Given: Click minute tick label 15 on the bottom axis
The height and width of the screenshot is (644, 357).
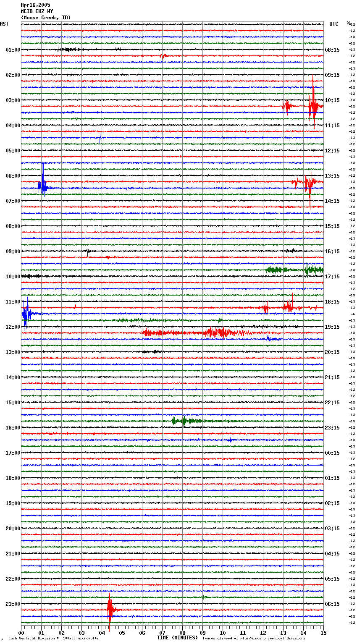Looking at the screenshot, I should point(323,633).
